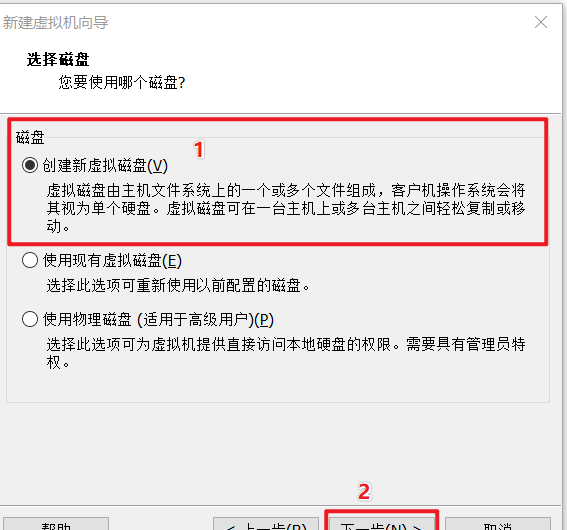Viewport: 567px width, 530px height.
Task: Click the bold 选择磁盘 heading
Action: pos(58,59)
